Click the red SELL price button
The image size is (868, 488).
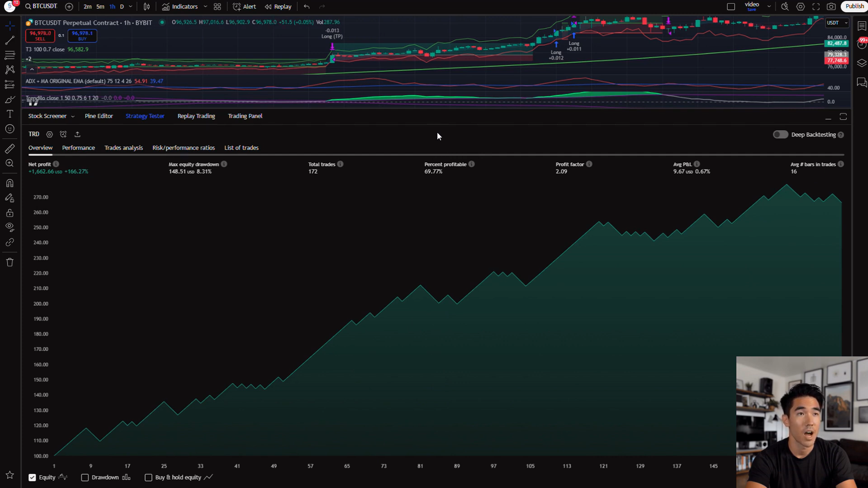(x=40, y=35)
